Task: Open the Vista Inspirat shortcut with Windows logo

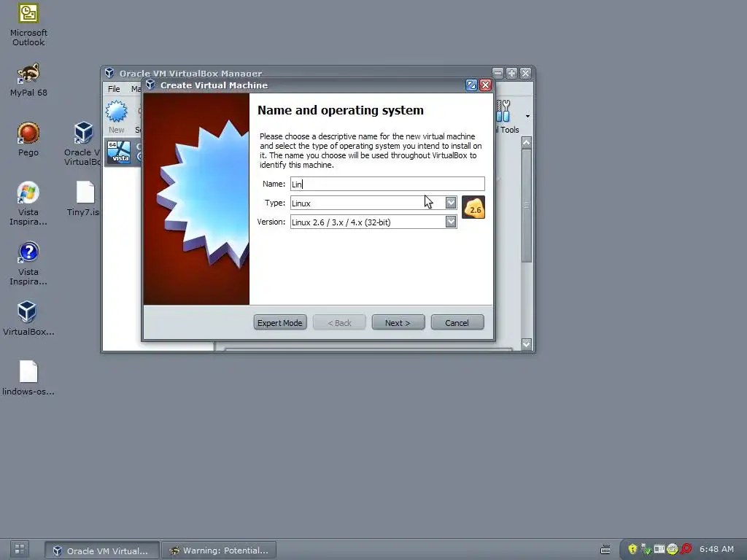Action: (28, 192)
